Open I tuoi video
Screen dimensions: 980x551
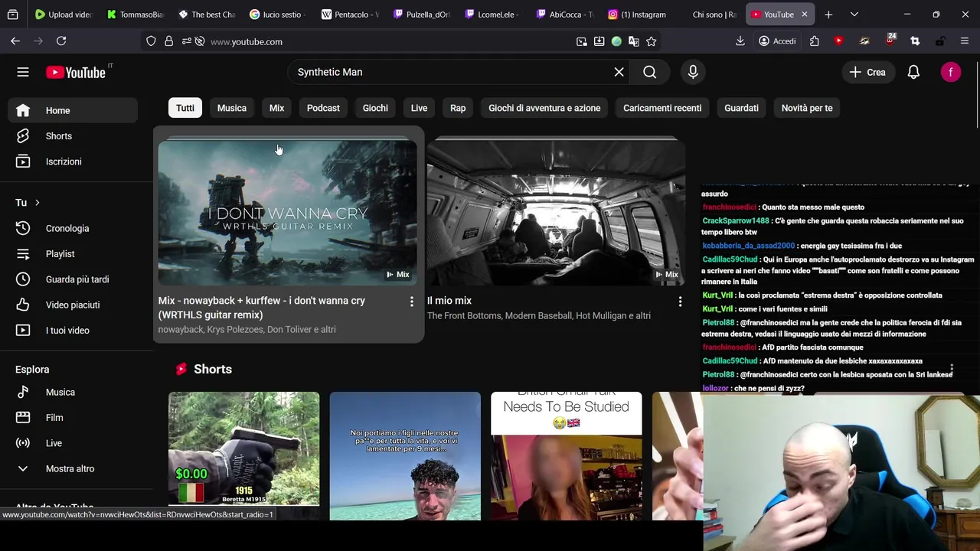pos(73,331)
